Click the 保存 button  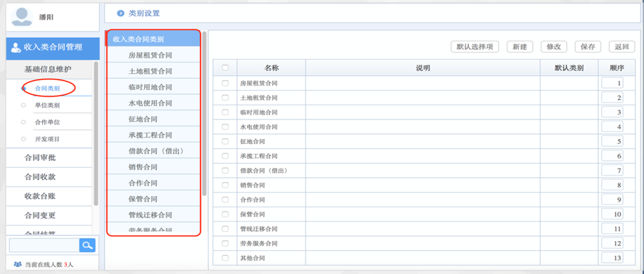point(588,47)
